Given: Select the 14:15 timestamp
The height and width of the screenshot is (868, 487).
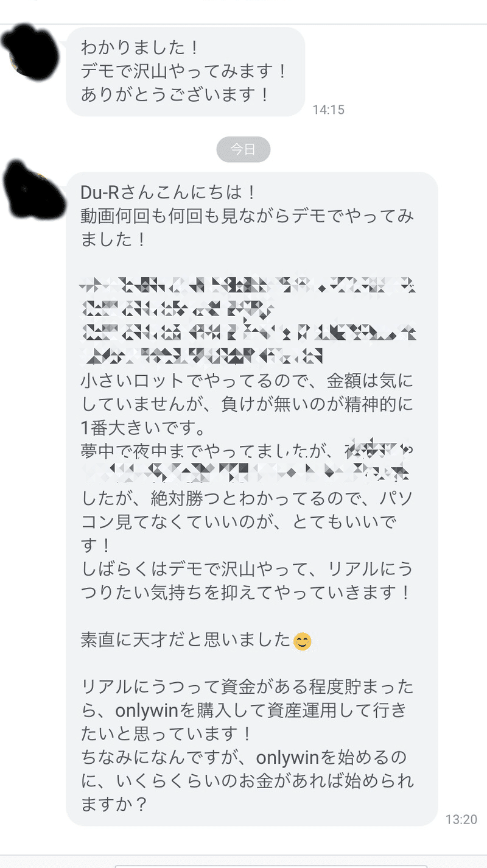Looking at the screenshot, I should click(x=329, y=110).
